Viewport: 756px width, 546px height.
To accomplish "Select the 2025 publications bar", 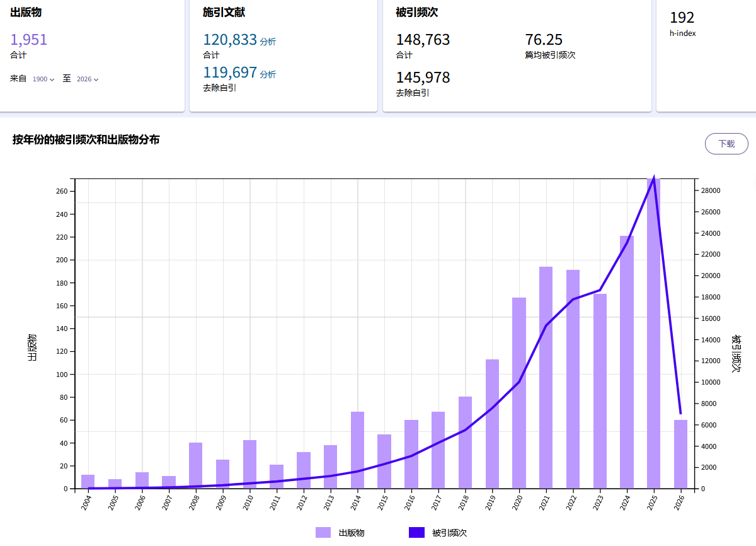I will click(653, 334).
